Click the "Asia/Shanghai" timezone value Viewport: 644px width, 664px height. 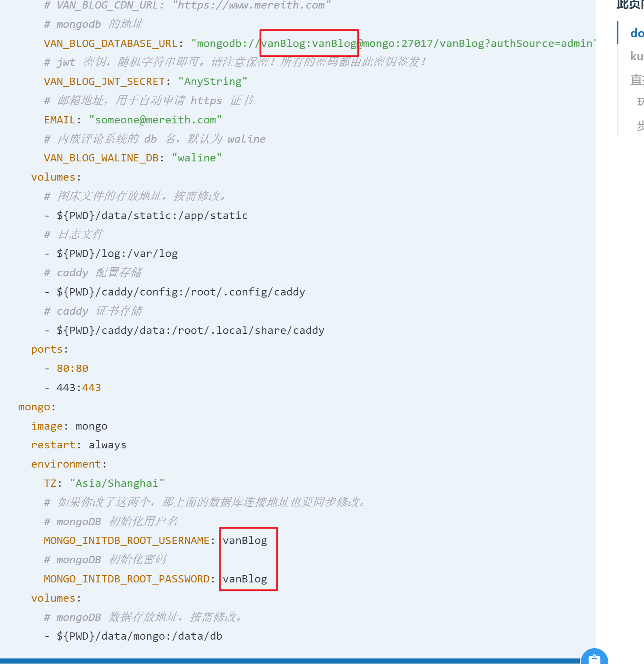[x=117, y=483]
